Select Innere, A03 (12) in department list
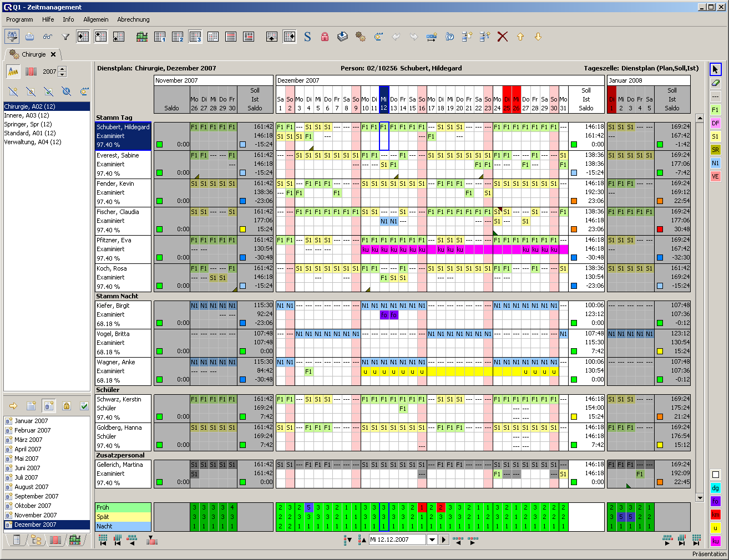 27,115
